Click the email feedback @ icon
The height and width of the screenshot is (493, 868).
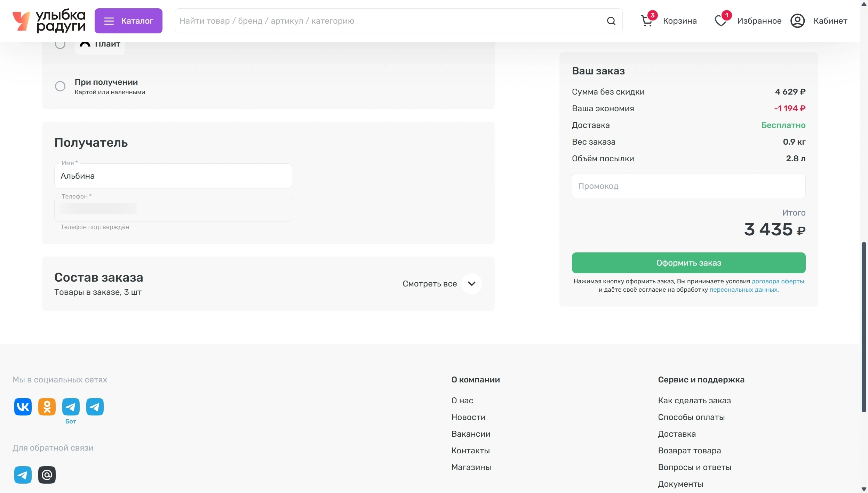click(47, 475)
